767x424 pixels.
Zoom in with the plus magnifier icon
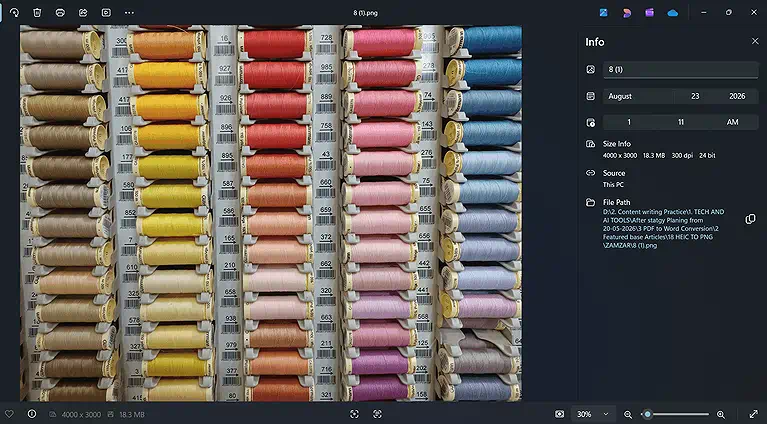click(x=721, y=415)
